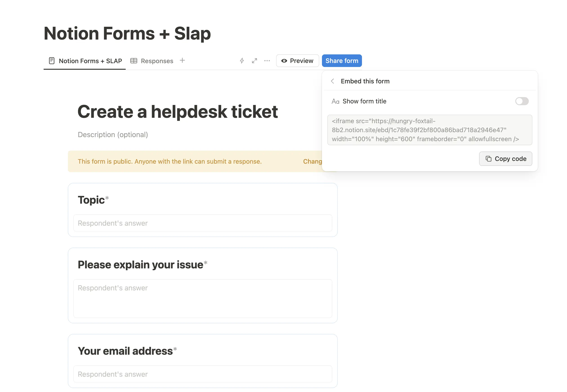This screenshot has height=392, width=567.
Task: Go back using the Embed panel chevron
Action: pos(332,81)
